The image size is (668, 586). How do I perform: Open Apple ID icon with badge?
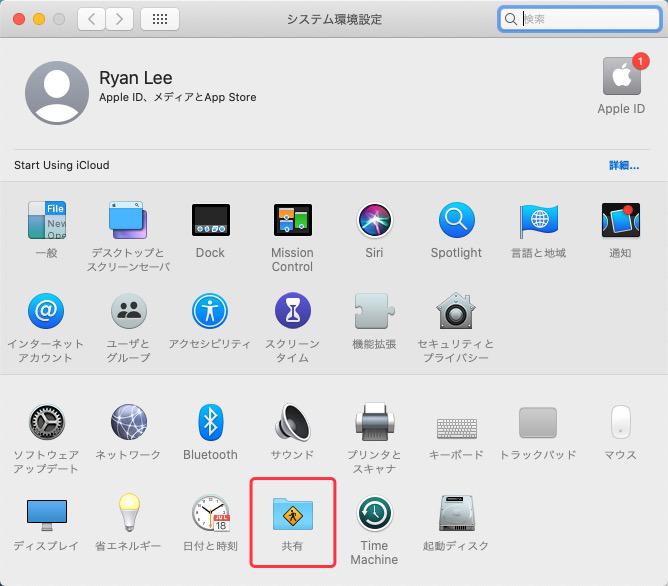pos(622,76)
